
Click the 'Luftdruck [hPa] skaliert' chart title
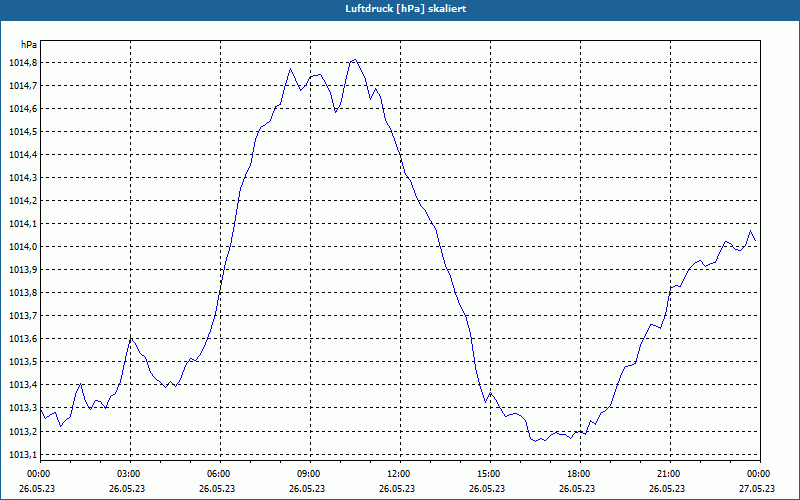coord(406,9)
